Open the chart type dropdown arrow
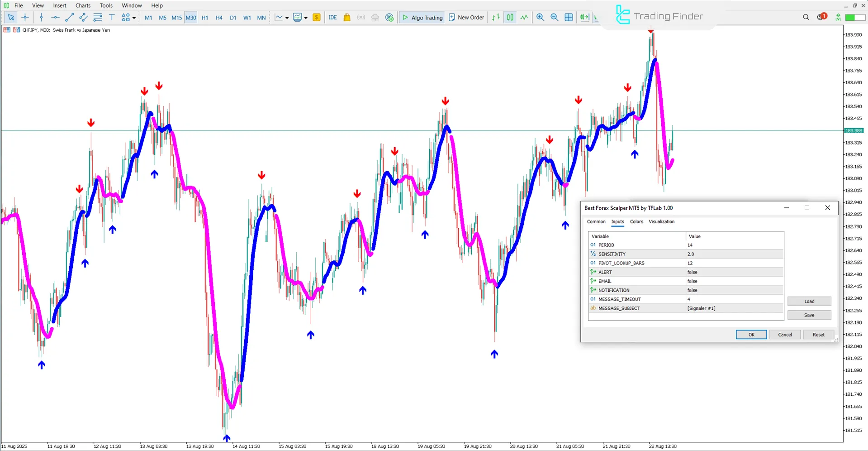The image size is (868, 451). point(287,18)
